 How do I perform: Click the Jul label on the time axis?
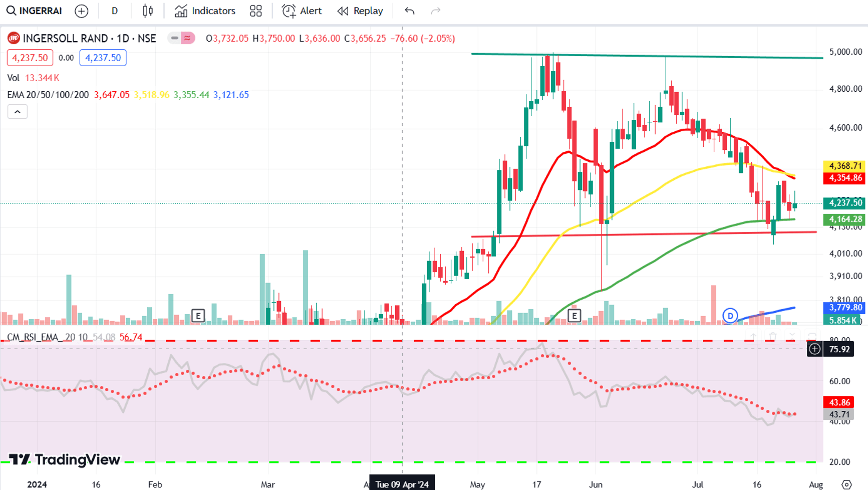(x=698, y=484)
